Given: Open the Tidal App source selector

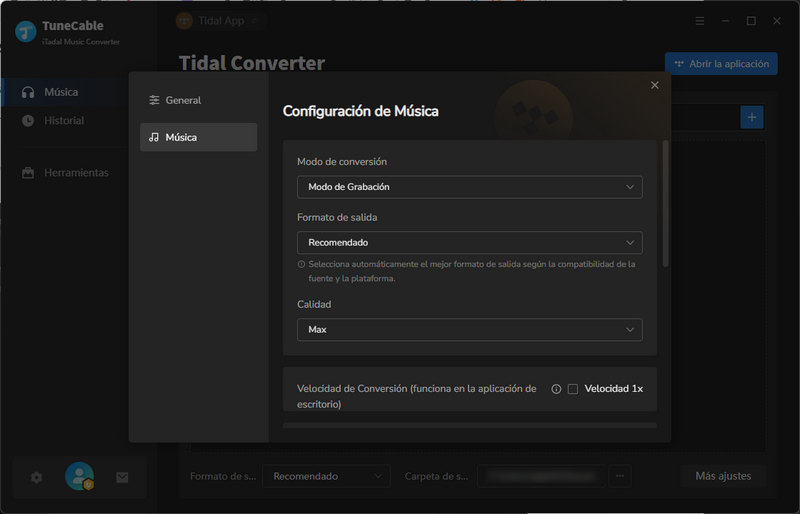Looking at the screenshot, I should (x=219, y=21).
